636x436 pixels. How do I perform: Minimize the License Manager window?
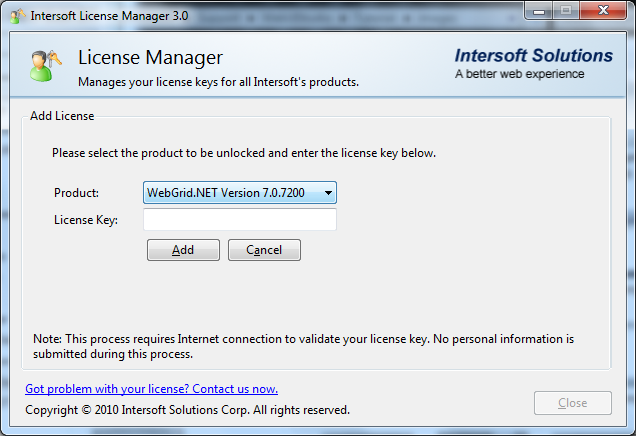coord(538,13)
